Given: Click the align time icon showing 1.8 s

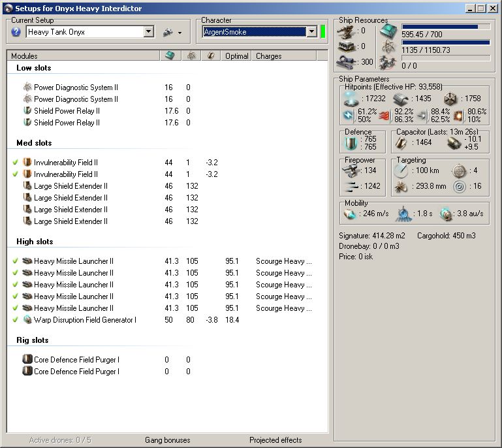Looking at the screenshot, I should click(403, 214).
